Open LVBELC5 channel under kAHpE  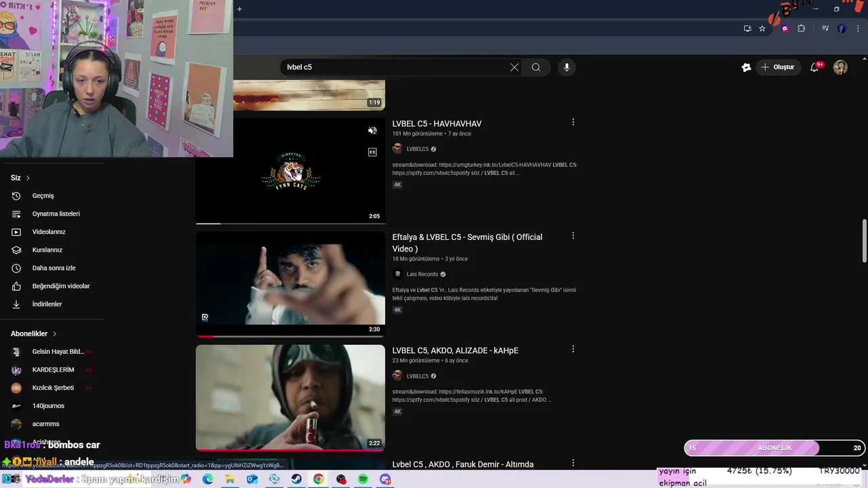[417, 376]
